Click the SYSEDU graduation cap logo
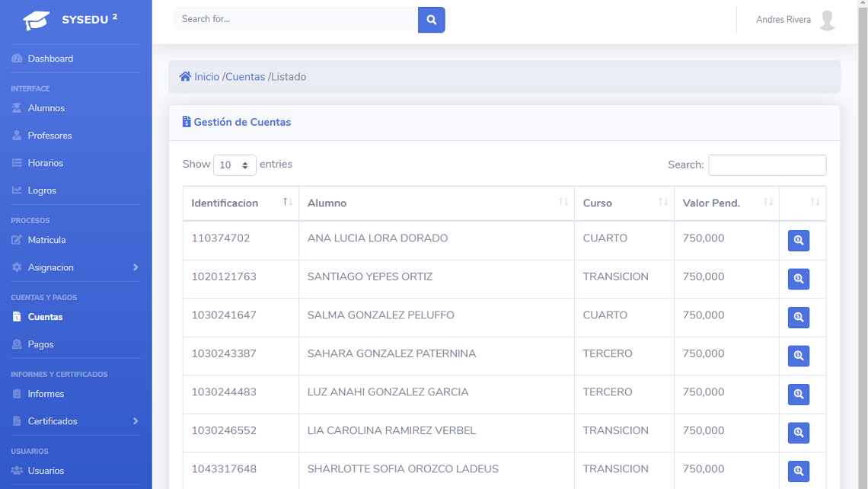The image size is (868, 489). tap(36, 20)
